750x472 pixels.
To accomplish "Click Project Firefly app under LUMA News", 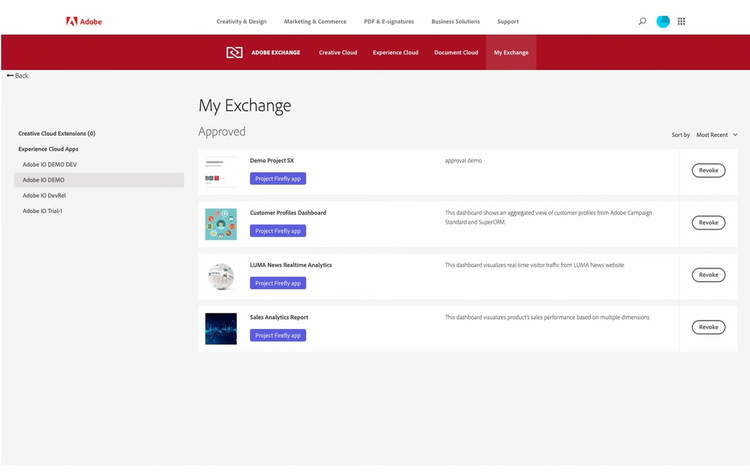I will click(x=278, y=283).
